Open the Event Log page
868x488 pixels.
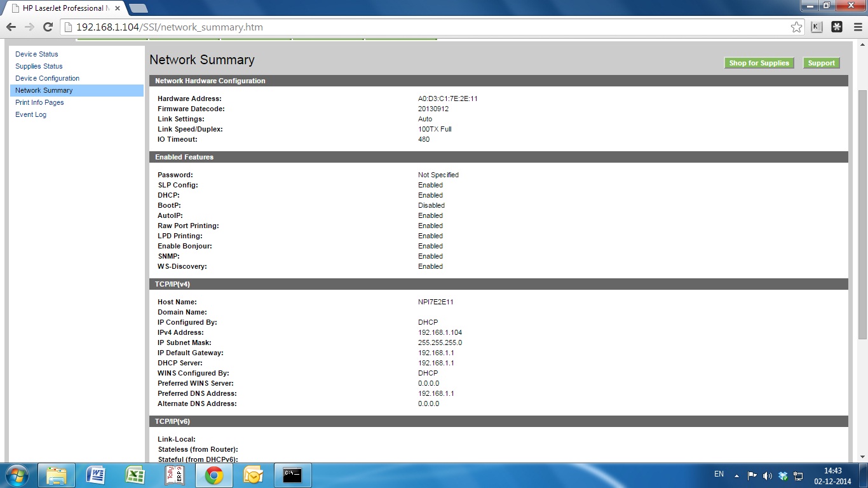coord(31,114)
